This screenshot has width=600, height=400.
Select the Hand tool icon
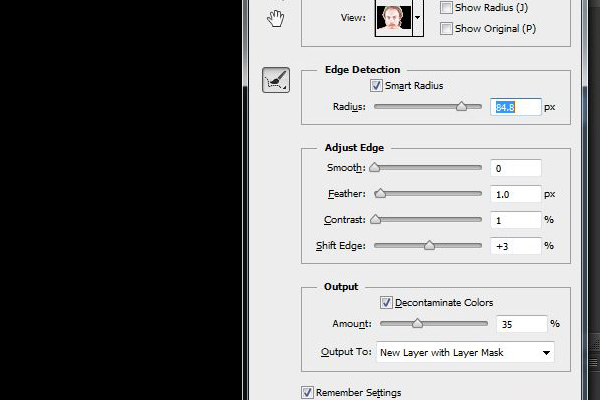click(276, 18)
